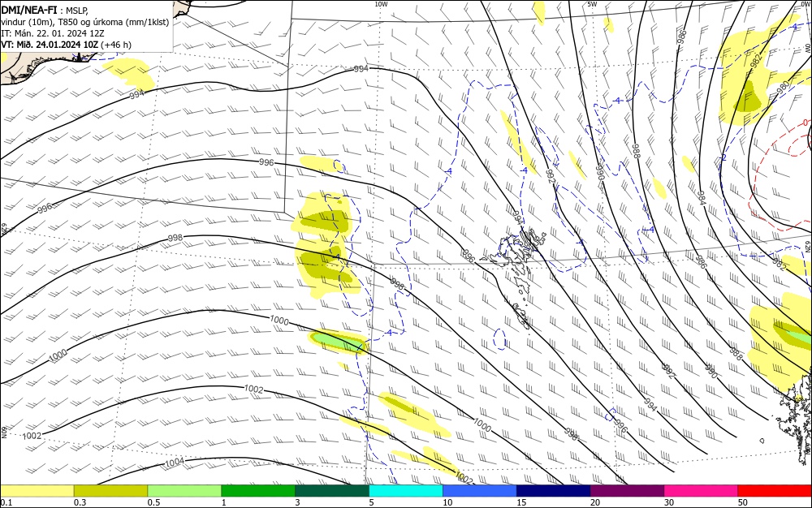Image resolution: width=812 pixels, height=508 pixels.
Task: Click the '50' legend value
Action: pyautogui.click(x=743, y=502)
